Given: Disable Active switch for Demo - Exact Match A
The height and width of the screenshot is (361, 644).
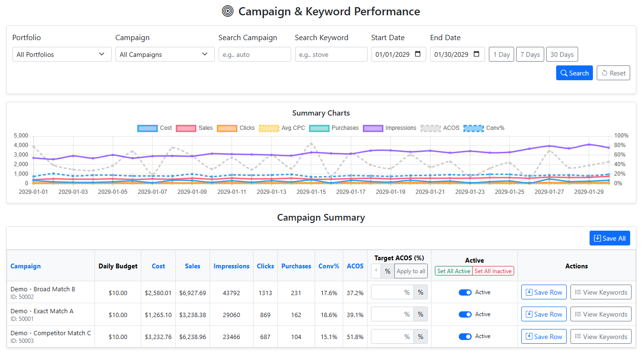Looking at the screenshot, I should tap(465, 314).
